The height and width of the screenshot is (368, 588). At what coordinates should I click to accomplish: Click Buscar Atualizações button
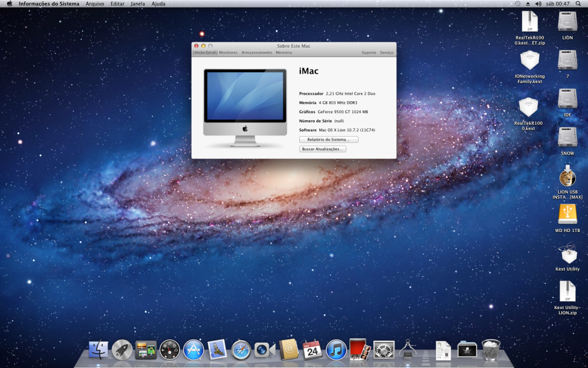coord(323,149)
